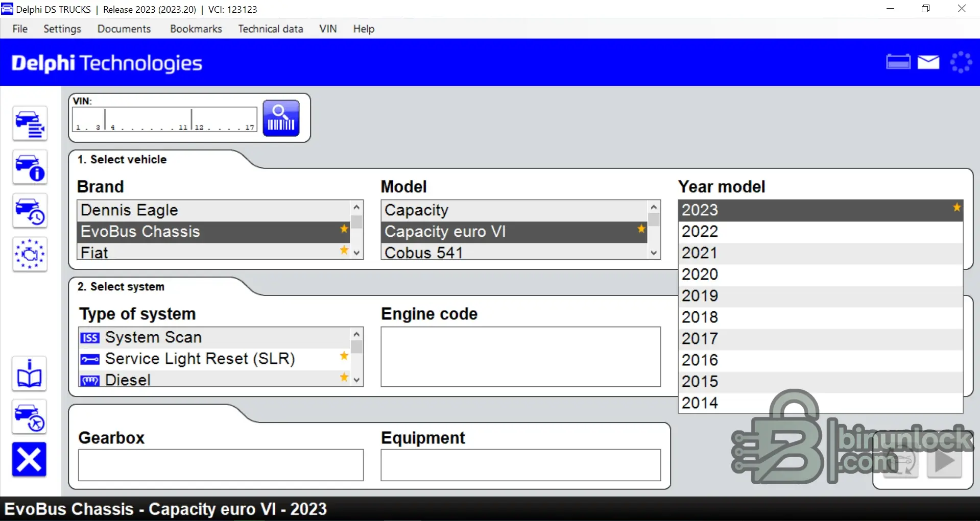Open the Bookmarks menu
The image size is (980, 521).
pos(196,29)
